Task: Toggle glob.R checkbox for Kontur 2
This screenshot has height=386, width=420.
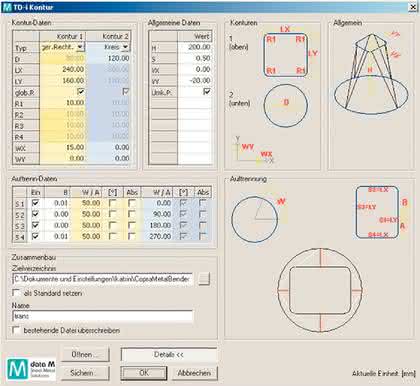Action: pos(125,91)
